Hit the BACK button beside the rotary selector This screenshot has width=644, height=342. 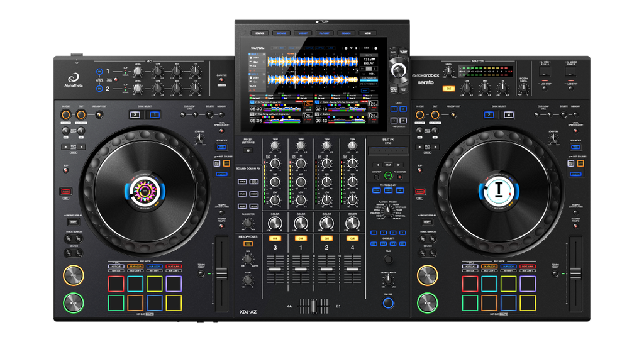click(x=394, y=52)
